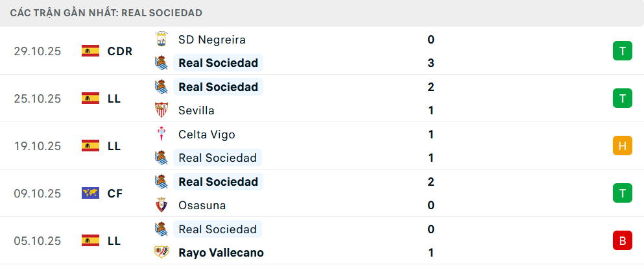This screenshot has height=267, width=644.
Task: Open the Rayo Vallecano team link
Action: (x=221, y=253)
